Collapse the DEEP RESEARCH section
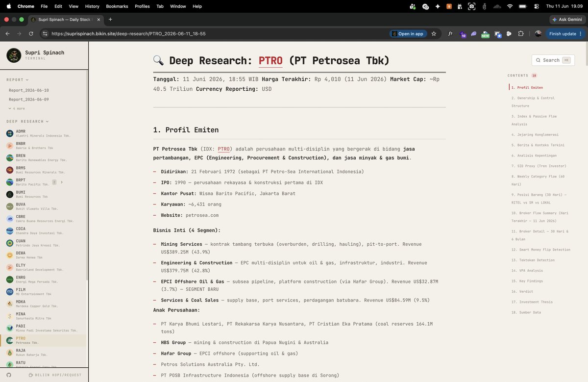588x382 pixels. pos(27,121)
